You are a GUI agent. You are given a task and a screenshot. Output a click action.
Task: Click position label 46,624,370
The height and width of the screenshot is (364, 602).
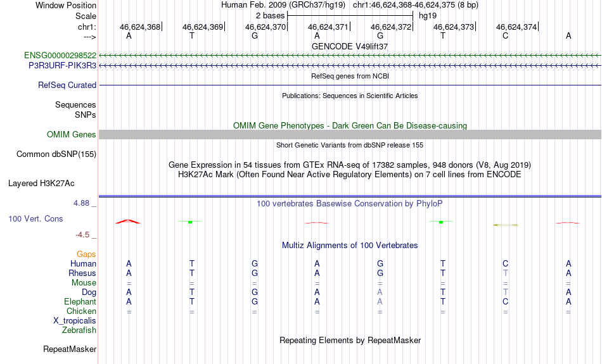click(266, 27)
